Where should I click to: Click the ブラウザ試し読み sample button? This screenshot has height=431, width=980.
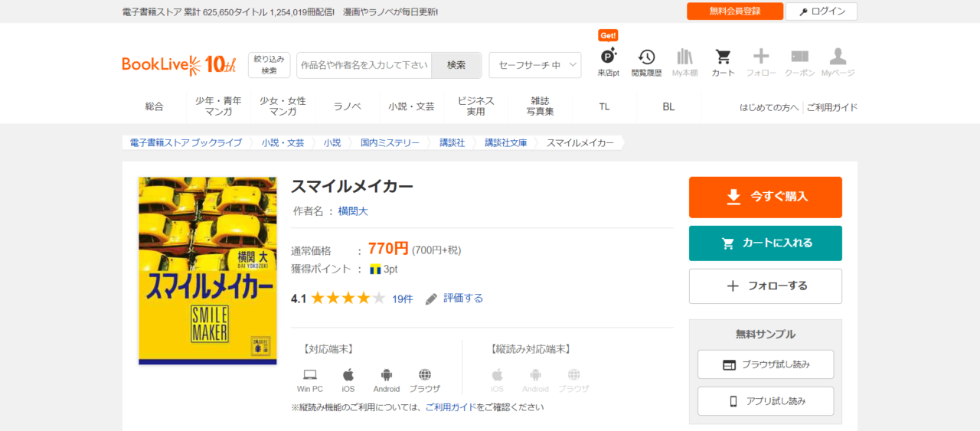[765, 364]
